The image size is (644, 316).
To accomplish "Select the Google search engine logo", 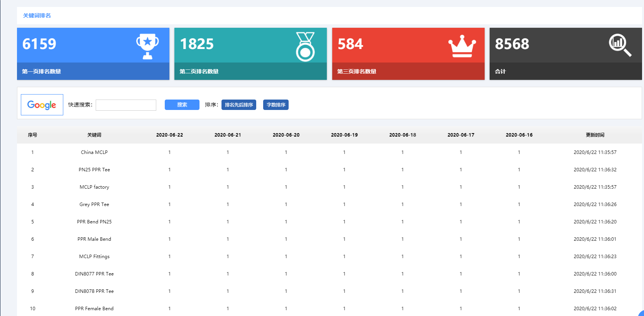I will (42, 105).
